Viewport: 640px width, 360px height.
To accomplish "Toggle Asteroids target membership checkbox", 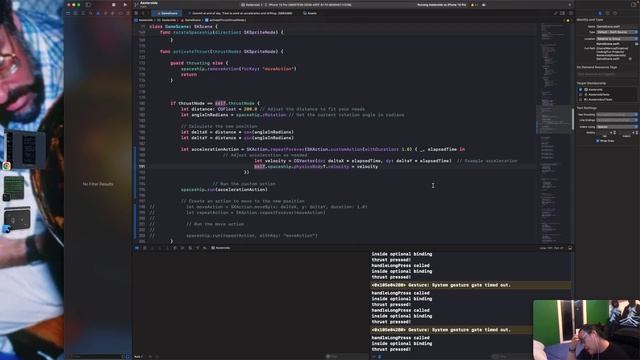I will (x=580, y=89).
